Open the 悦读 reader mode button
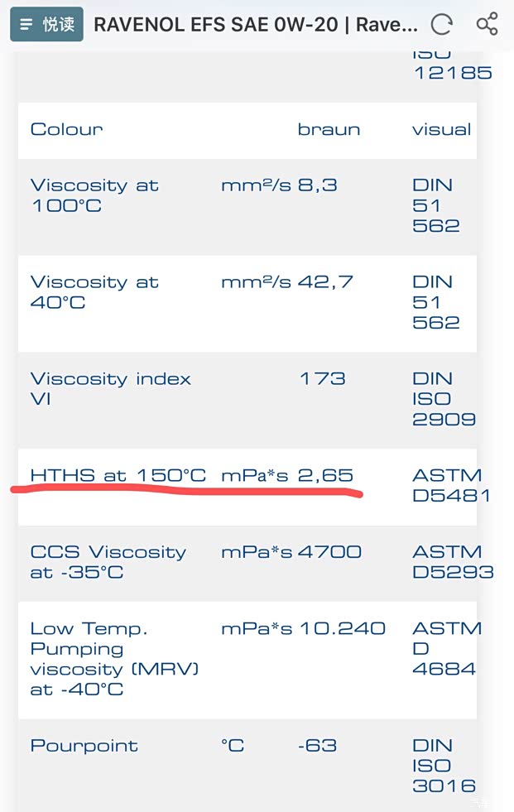This screenshot has width=514, height=812. (x=46, y=24)
